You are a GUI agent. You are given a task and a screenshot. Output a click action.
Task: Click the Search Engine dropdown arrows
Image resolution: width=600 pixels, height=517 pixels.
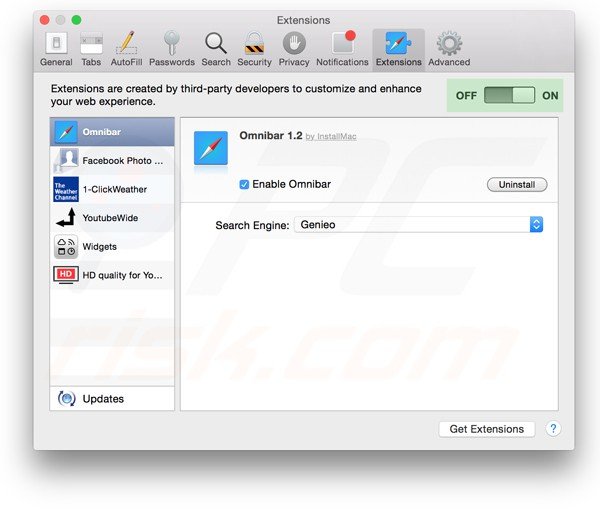click(x=536, y=225)
